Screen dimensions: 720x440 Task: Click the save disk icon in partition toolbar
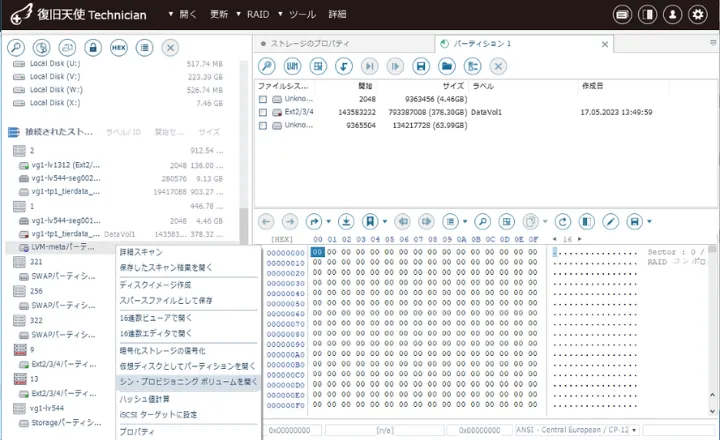(x=421, y=66)
